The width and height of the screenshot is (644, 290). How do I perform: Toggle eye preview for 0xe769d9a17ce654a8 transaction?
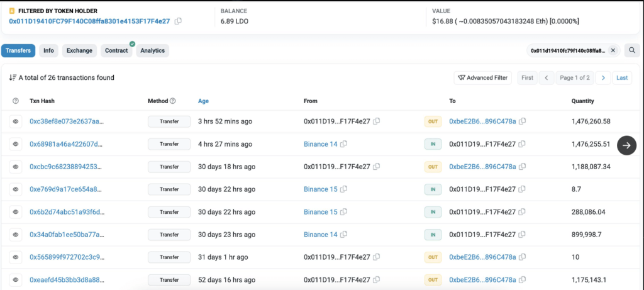(x=16, y=189)
